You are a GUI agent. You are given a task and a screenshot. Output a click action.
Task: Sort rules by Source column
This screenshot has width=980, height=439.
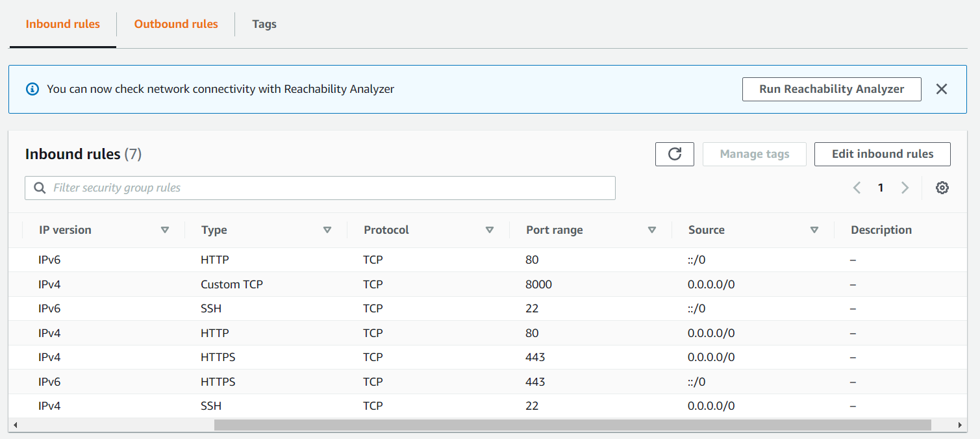(x=814, y=230)
